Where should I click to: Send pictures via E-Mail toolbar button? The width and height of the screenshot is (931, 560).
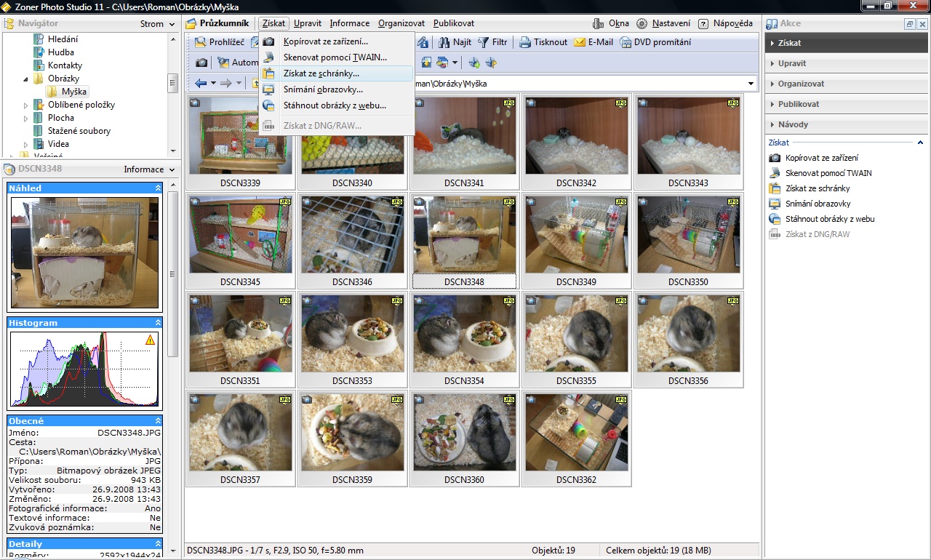[594, 42]
